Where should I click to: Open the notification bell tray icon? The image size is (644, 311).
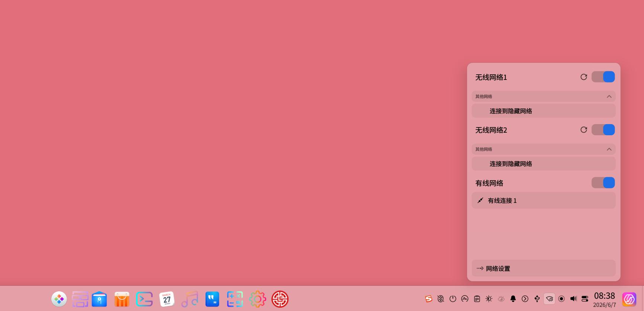pyautogui.click(x=513, y=299)
